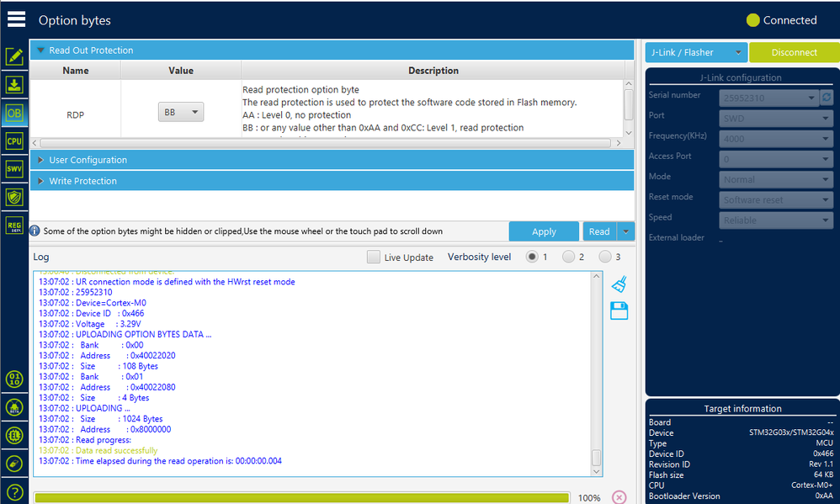Select verbosity level 2 radio button
Viewport: 840px width, 504px height.
[568, 257]
